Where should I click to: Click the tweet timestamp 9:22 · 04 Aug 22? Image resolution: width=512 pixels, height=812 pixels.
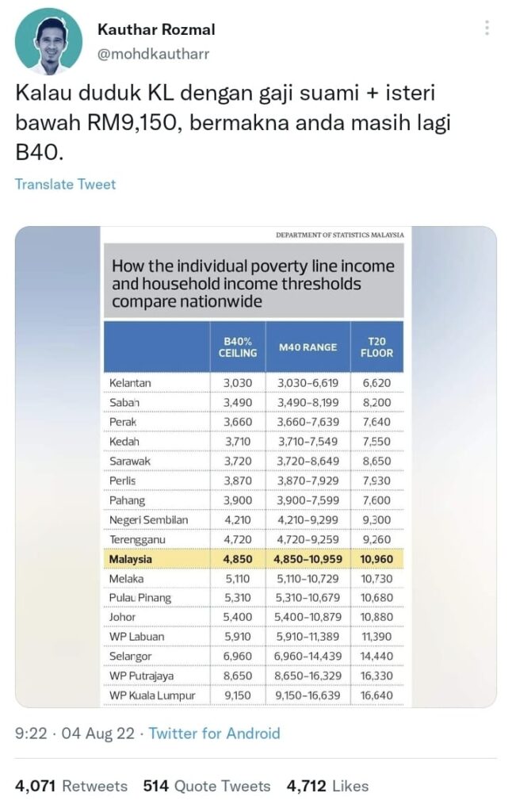(75, 733)
